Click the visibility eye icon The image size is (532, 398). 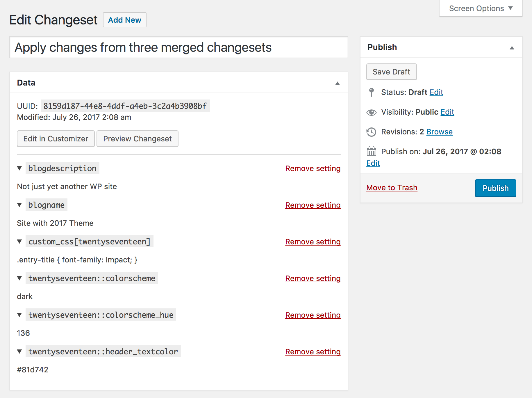[x=371, y=112]
